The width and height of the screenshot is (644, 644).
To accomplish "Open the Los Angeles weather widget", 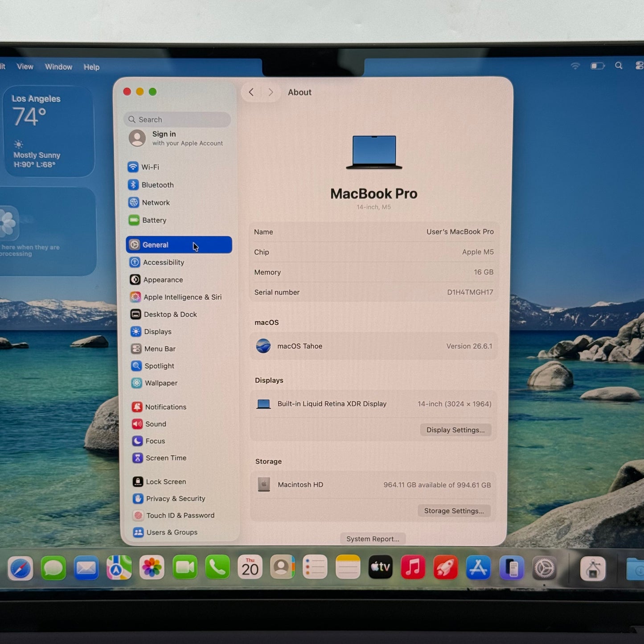I will coord(48,131).
